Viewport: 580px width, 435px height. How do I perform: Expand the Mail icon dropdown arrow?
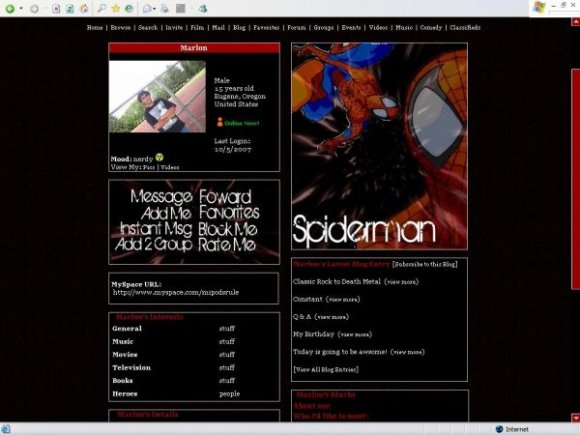(154, 9)
